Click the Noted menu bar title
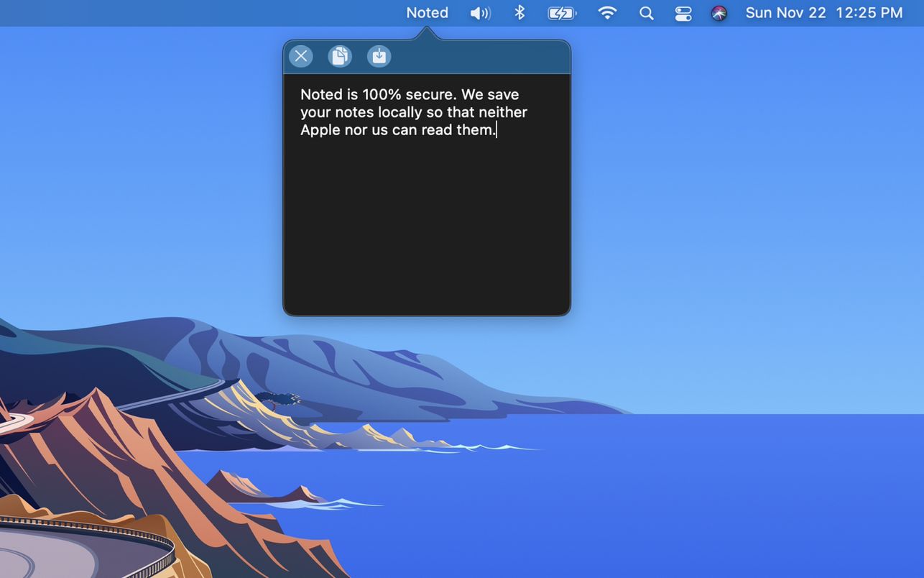Image resolution: width=924 pixels, height=578 pixels. point(426,12)
